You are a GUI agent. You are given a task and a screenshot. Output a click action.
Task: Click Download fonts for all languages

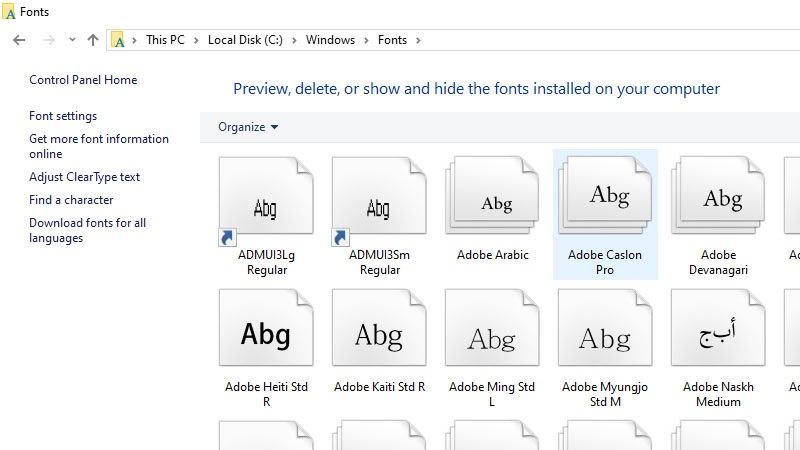[87, 230]
